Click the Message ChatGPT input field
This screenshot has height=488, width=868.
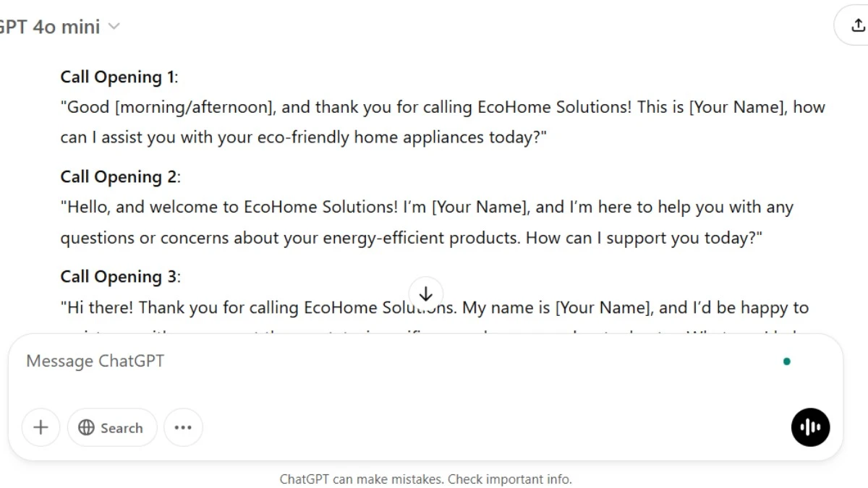click(289, 361)
